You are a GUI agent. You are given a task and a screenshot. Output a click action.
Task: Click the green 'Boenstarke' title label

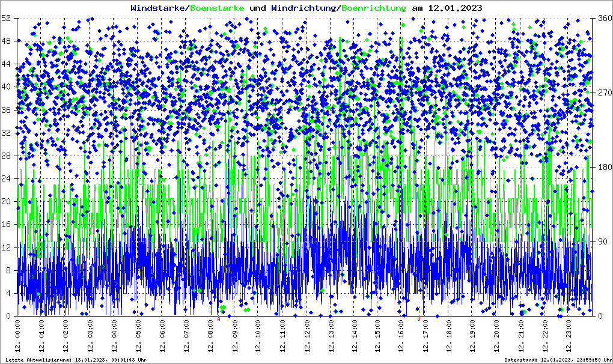[217, 8]
